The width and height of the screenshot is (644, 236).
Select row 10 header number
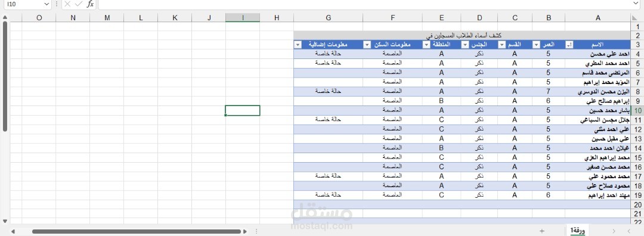pos(637,110)
